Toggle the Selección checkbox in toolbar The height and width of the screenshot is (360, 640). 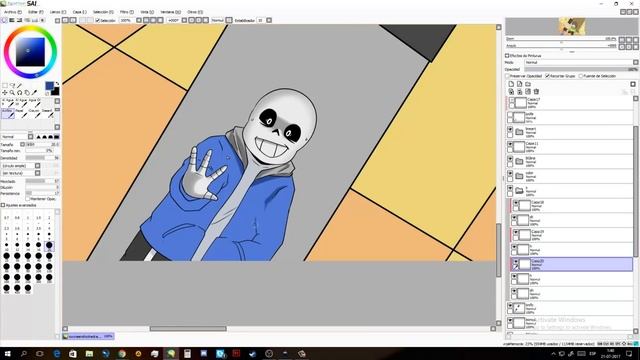[98, 20]
